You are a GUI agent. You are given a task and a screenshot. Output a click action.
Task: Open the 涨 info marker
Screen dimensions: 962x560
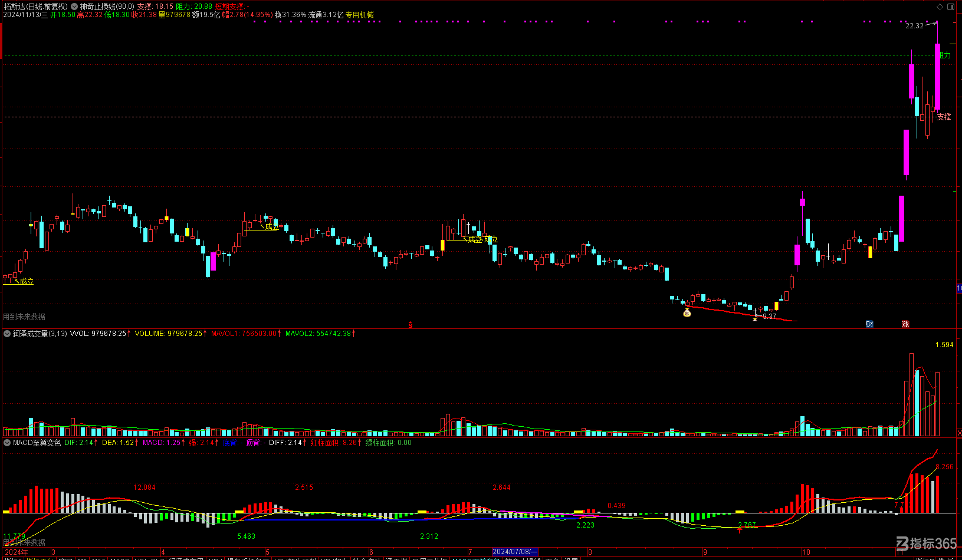click(905, 324)
